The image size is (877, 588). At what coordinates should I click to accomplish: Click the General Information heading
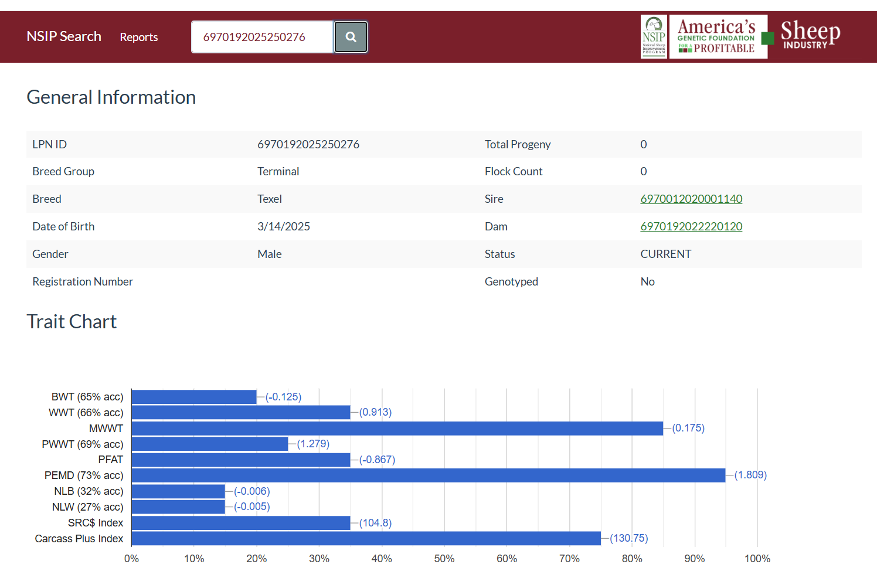pyautogui.click(x=111, y=97)
